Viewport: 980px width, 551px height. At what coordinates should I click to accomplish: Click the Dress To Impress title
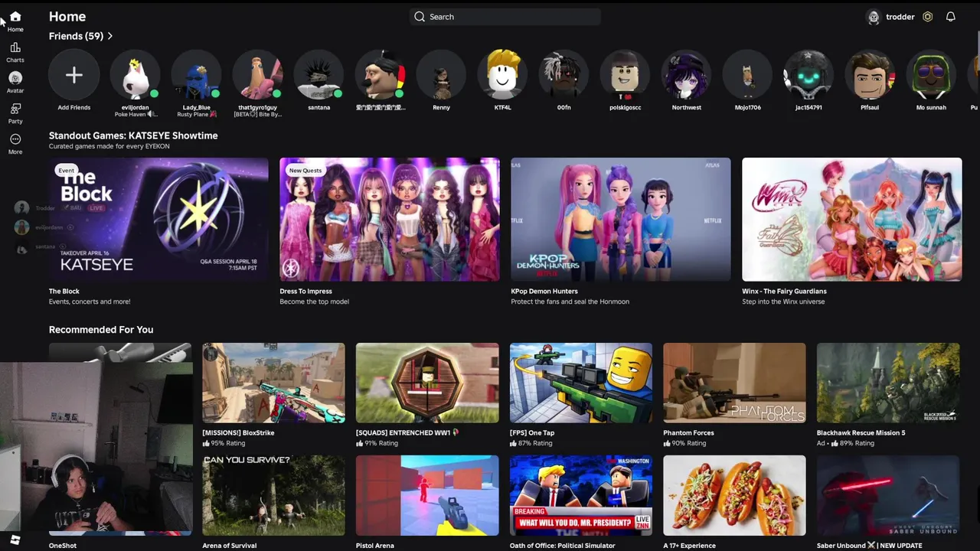pos(305,291)
